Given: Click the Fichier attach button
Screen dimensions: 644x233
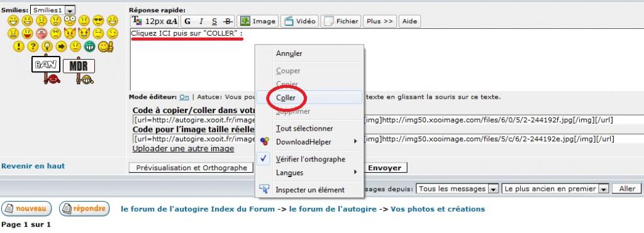Looking at the screenshot, I should 340,21.
